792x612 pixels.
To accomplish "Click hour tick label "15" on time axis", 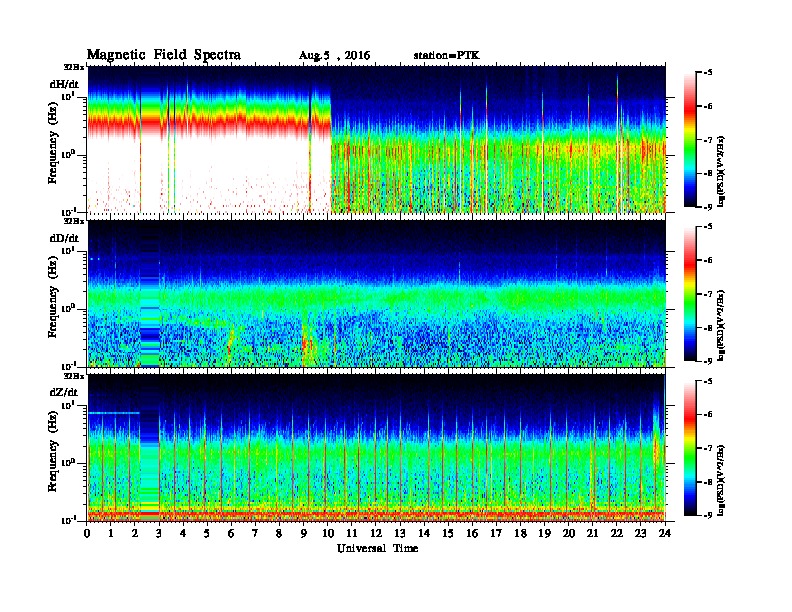I will [448, 534].
